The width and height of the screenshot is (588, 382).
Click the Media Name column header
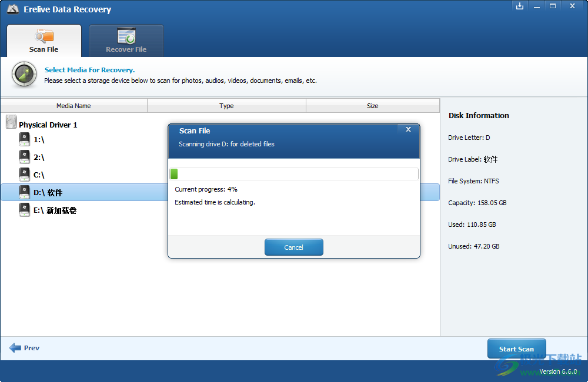coord(74,106)
